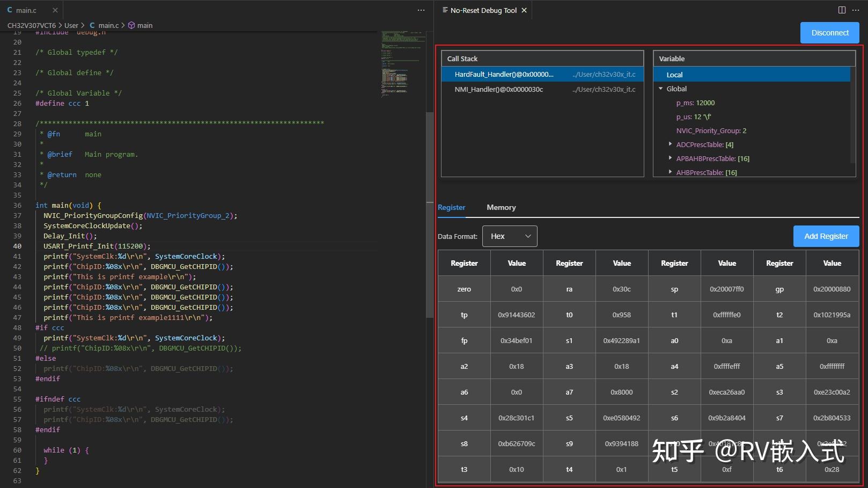Open the Split Editor icon at top right

pyautogui.click(x=841, y=10)
